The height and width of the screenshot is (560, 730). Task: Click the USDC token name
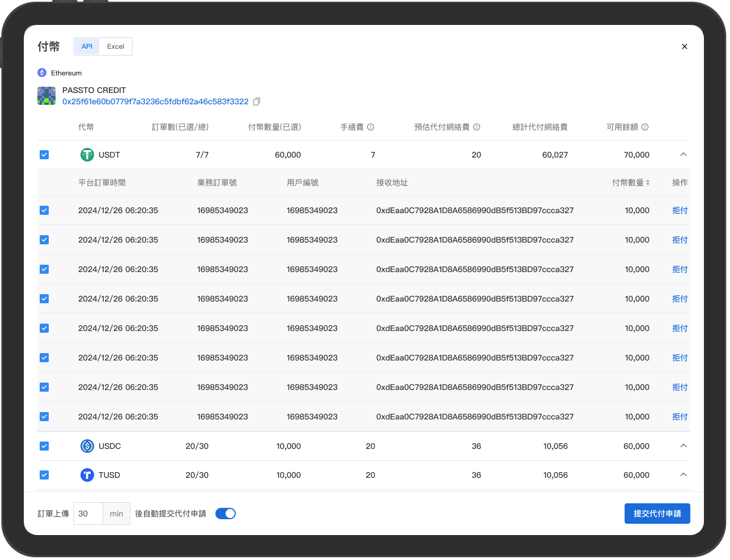pyautogui.click(x=110, y=446)
